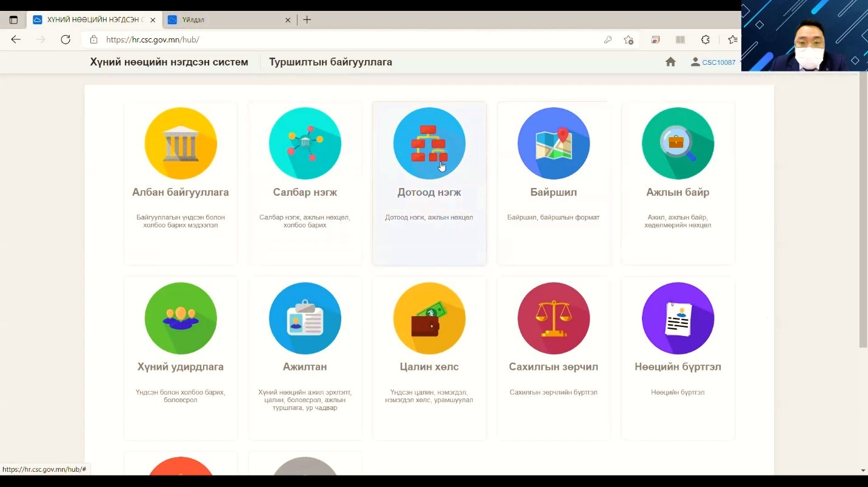Go to home via house icon
The width and height of the screenshot is (868, 487).
(x=670, y=62)
